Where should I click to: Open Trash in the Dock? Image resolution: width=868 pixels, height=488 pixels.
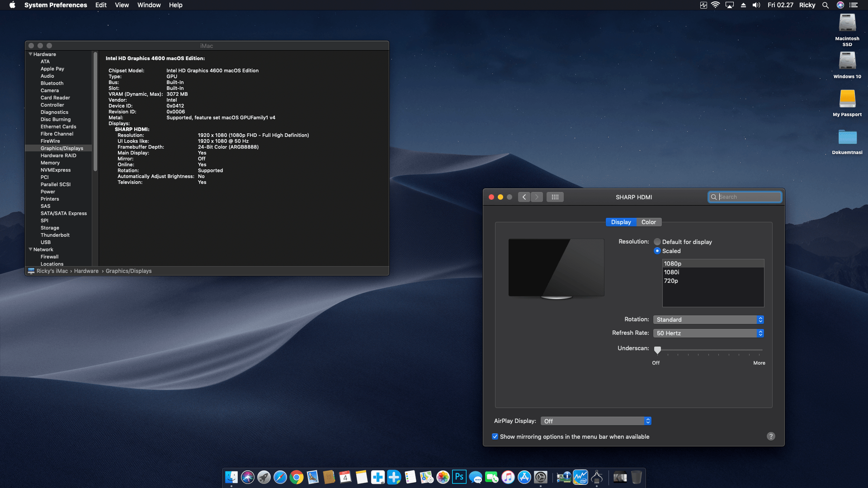pyautogui.click(x=637, y=477)
